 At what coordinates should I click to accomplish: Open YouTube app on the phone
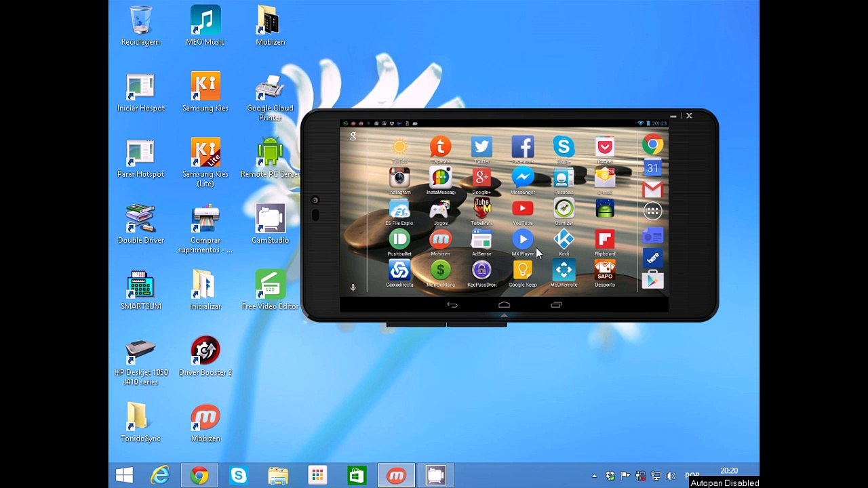[522, 209]
